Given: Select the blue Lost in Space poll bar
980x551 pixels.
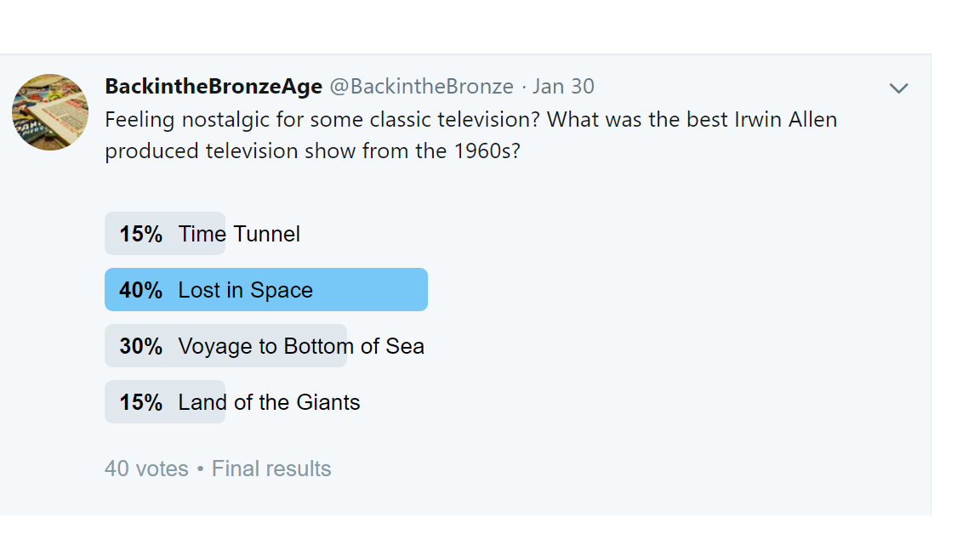Looking at the screenshot, I should (x=266, y=289).
